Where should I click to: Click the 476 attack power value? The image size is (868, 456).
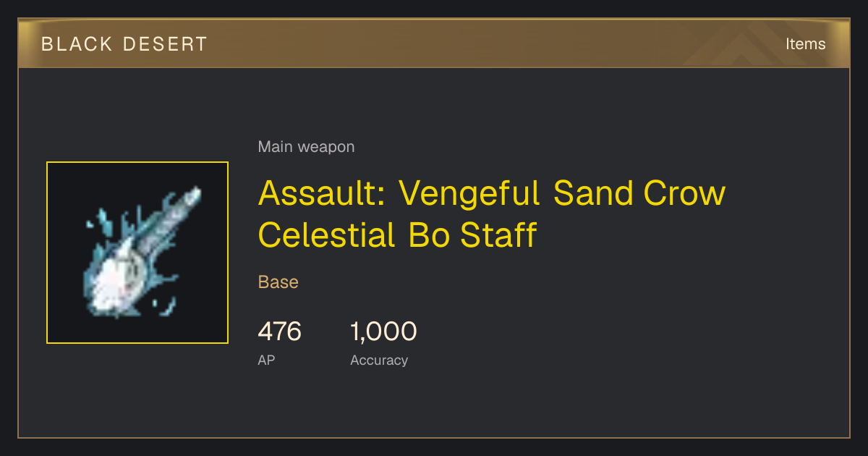pyautogui.click(x=279, y=332)
